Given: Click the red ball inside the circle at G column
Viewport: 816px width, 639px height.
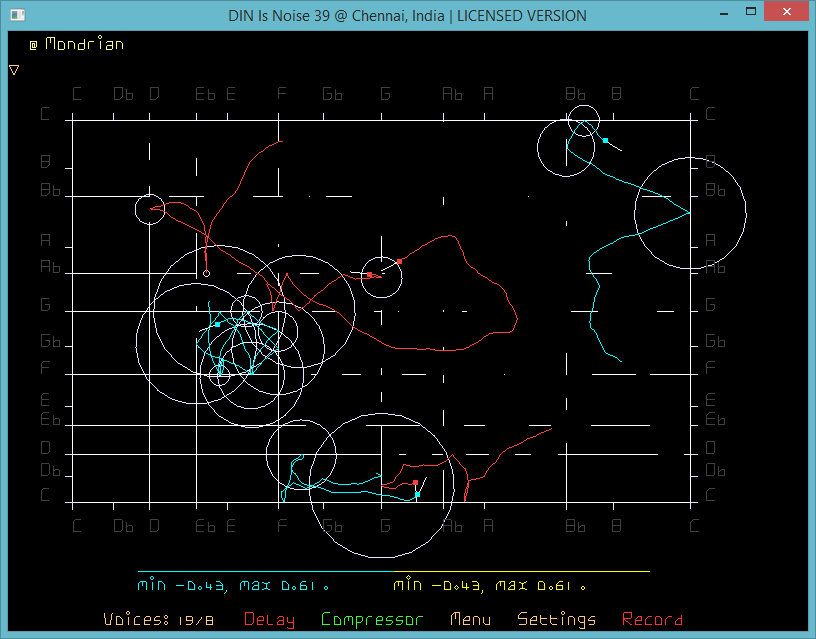Looking at the screenshot, I should point(369,275).
